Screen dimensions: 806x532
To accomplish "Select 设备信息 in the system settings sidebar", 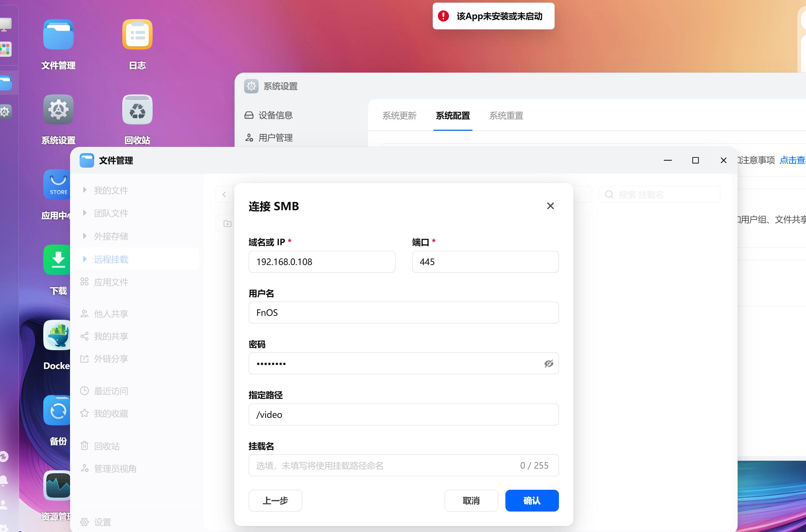I will [x=275, y=116].
